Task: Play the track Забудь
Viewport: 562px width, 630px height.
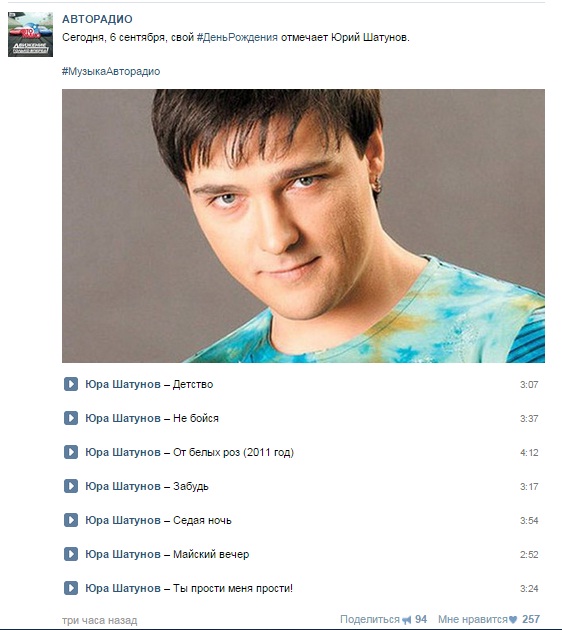Action: [71, 486]
